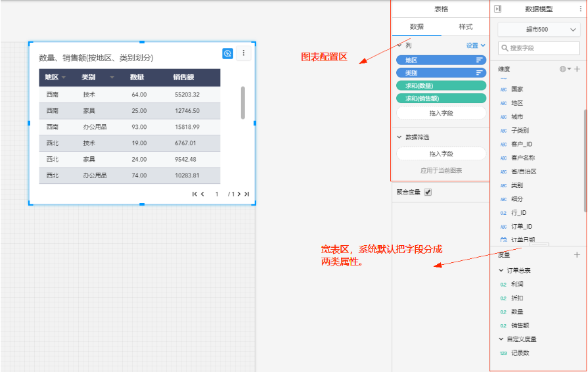Click 应用于当前图表 link
The width and height of the screenshot is (588, 372).
(441, 171)
